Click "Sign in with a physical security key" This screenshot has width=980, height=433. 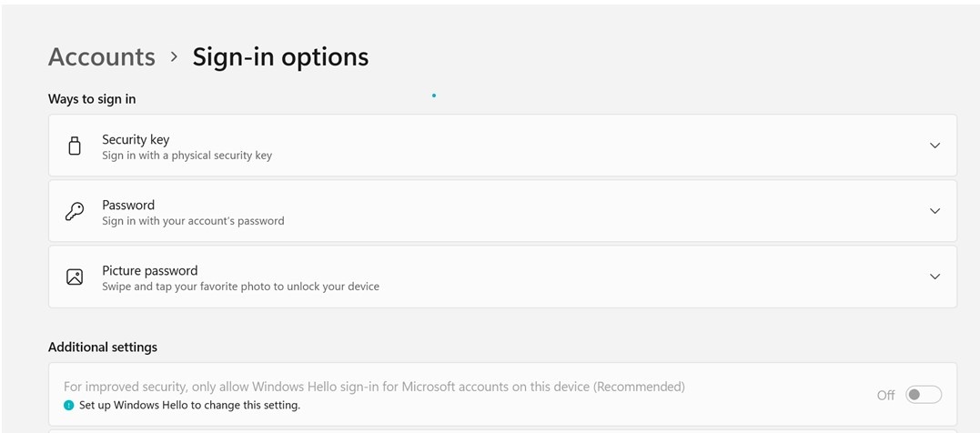[187, 156]
